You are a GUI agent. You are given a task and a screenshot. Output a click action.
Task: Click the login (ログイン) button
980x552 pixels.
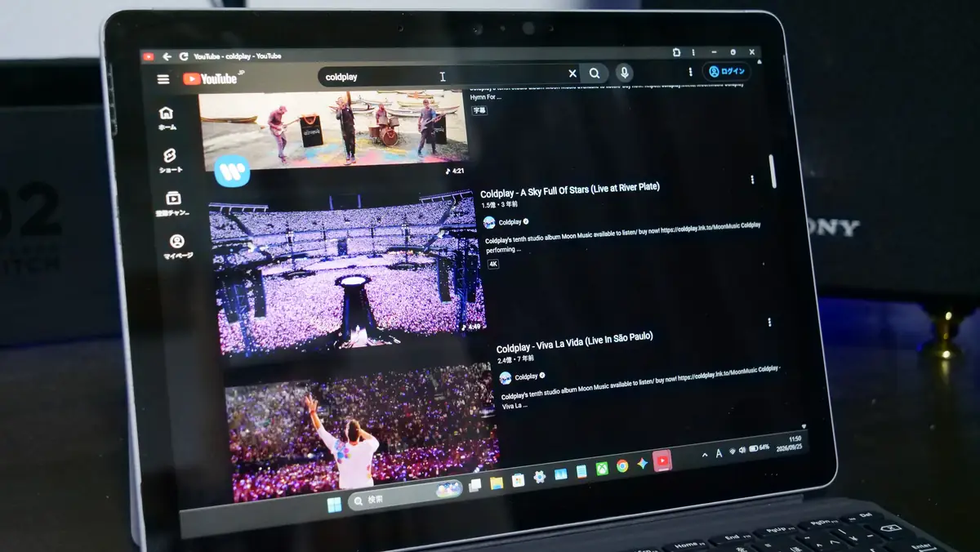pos(726,72)
